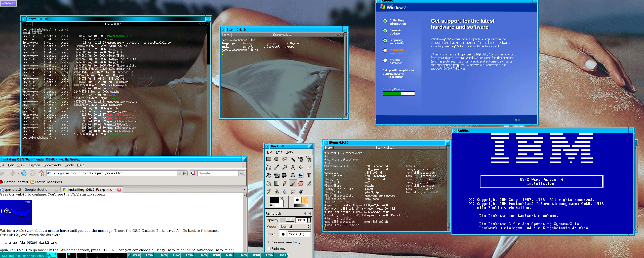Screen dimensions: 644x258
Task: Select the Scale tool in GIMP
Action: tap(277, 175)
